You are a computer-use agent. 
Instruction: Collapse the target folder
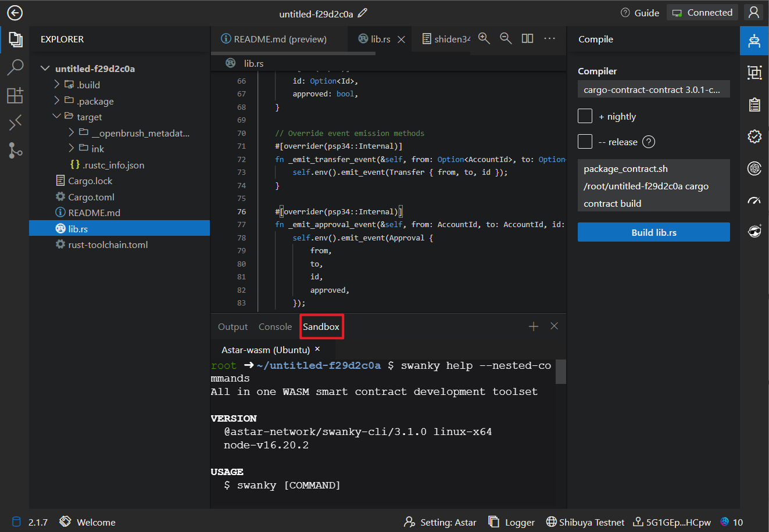point(57,117)
